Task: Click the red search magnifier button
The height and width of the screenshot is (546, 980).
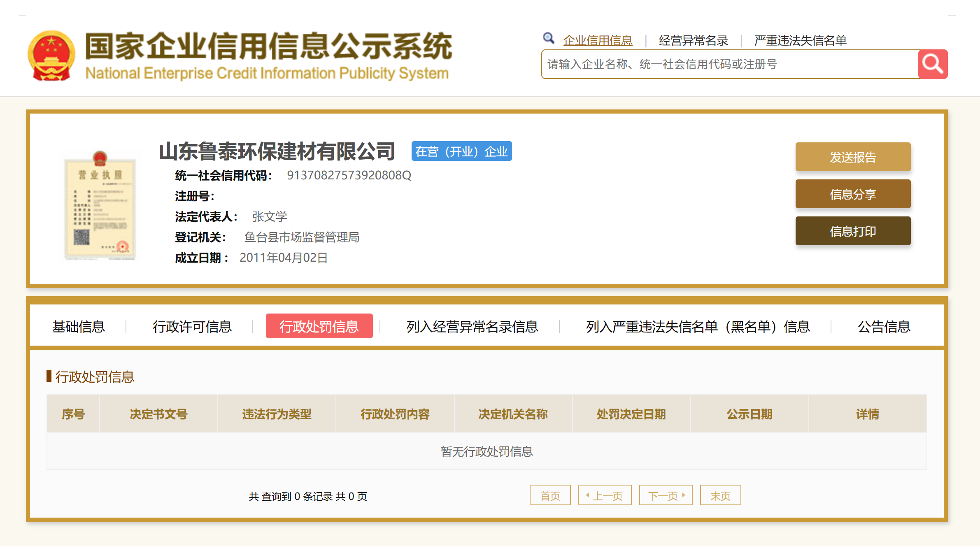Action: pyautogui.click(x=933, y=64)
